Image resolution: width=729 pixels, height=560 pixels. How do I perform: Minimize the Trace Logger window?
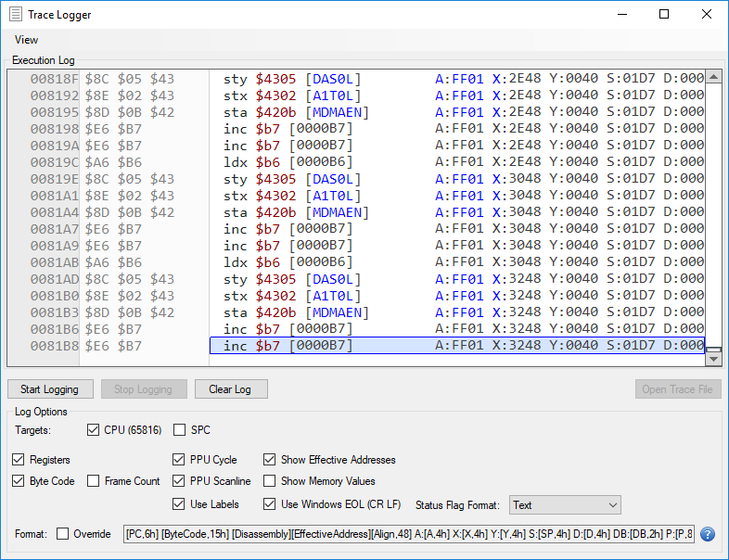(622, 15)
